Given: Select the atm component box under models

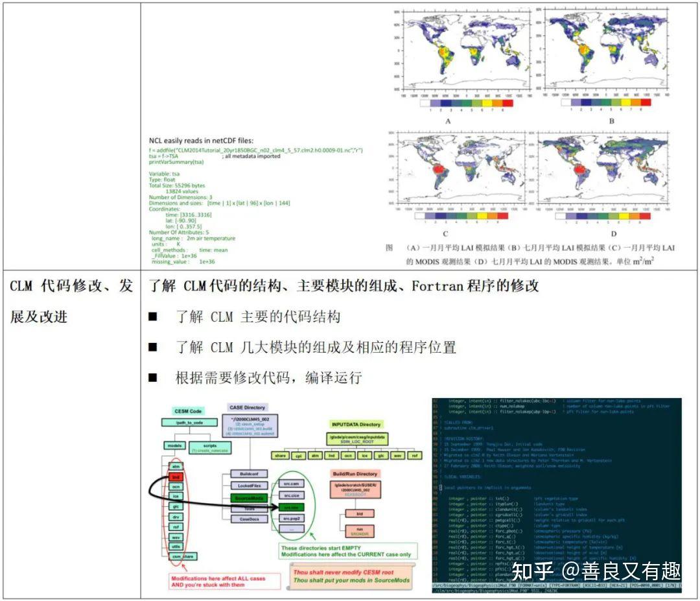Looking at the screenshot, I should [x=176, y=465].
